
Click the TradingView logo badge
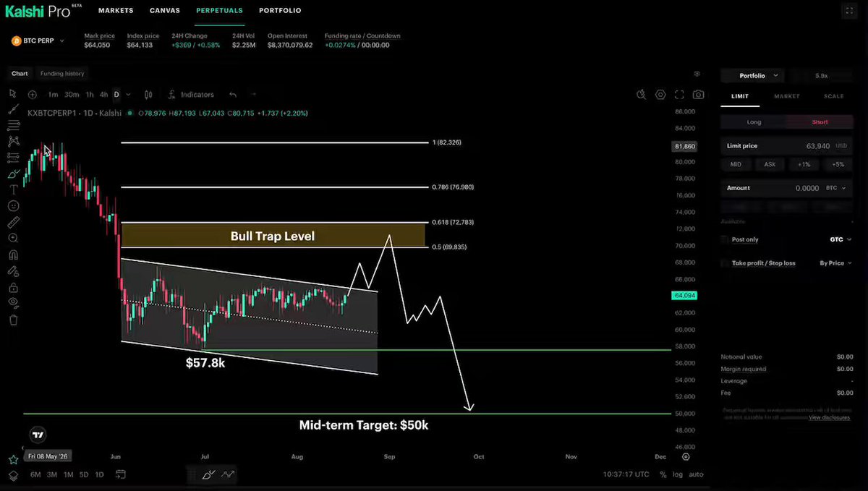pyautogui.click(x=38, y=435)
